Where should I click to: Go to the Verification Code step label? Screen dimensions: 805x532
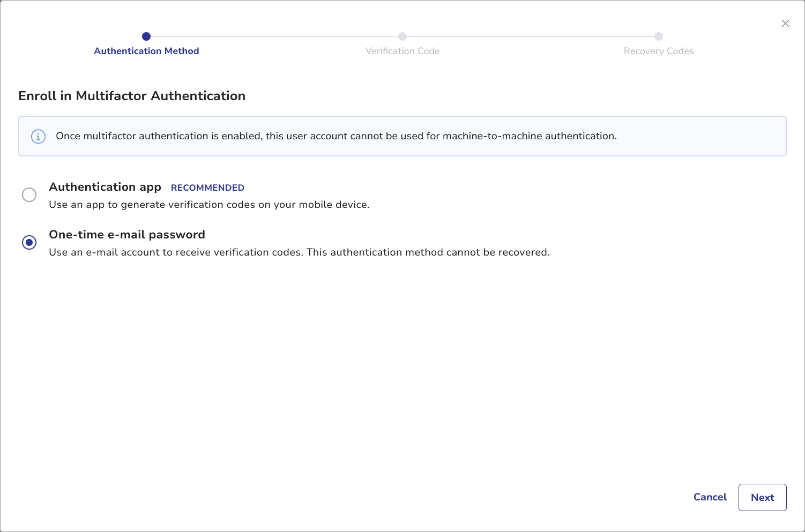click(403, 51)
